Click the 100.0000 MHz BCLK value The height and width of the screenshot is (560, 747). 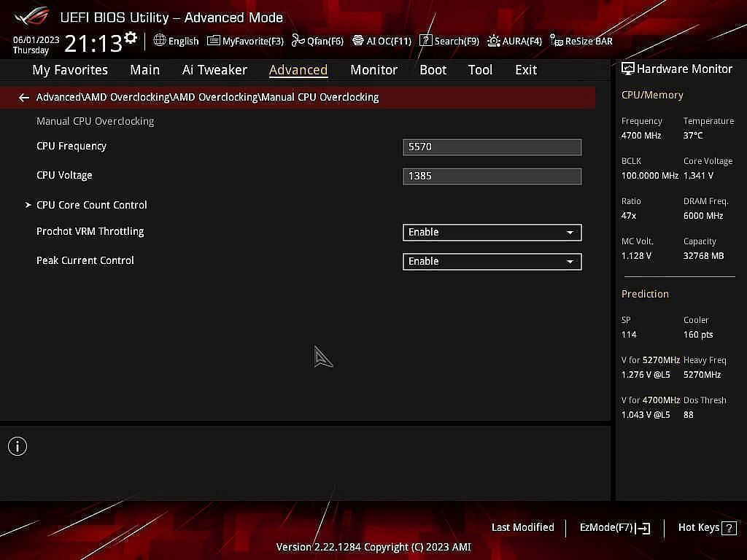click(650, 176)
